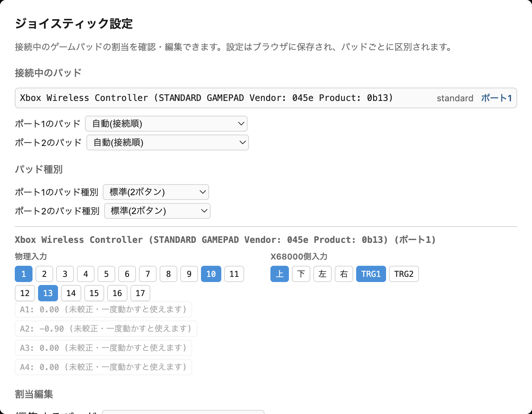Select physical input button 6

(127, 274)
